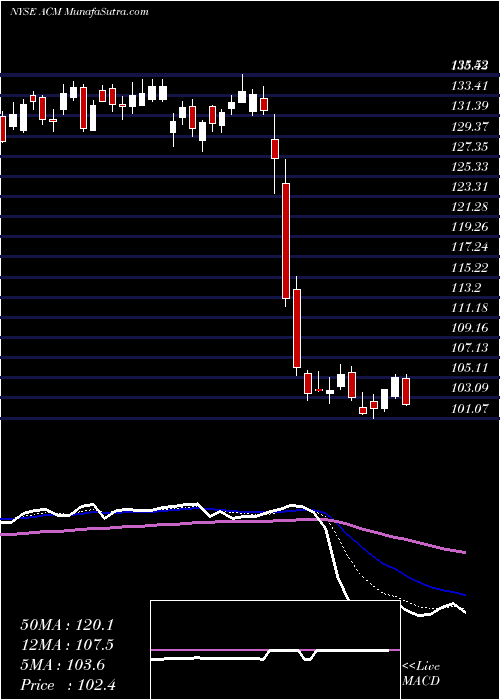Click the 115.22 price axis label
This screenshot has height=700, width=500.
[x=470, y=267]
